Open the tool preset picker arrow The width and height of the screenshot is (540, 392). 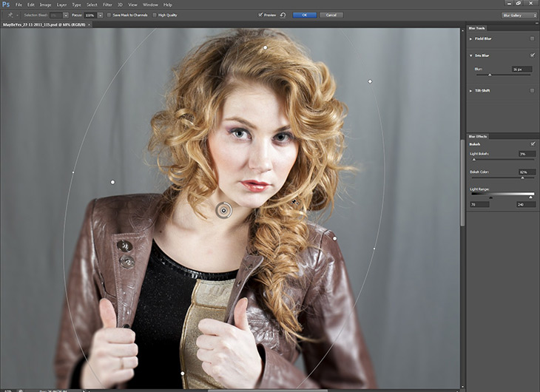pyautogui.click(x=17, y=15)
